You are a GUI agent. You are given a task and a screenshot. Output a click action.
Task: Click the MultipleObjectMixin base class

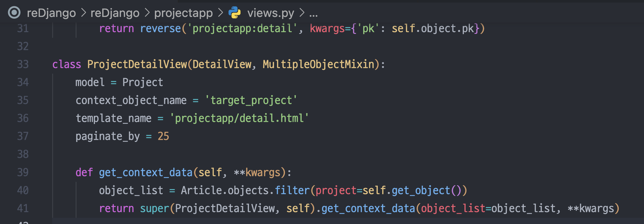[x=319, y=65]
